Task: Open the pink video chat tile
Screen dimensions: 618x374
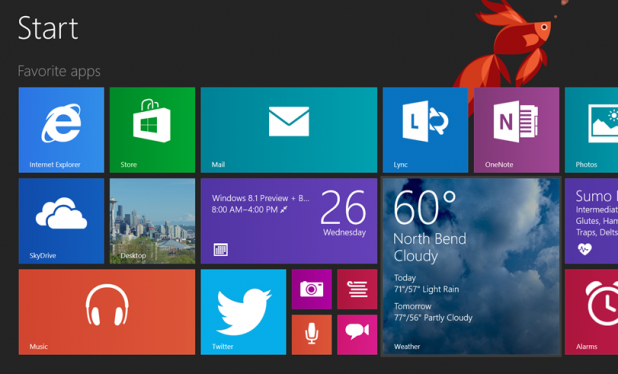Action: [357, 335]
